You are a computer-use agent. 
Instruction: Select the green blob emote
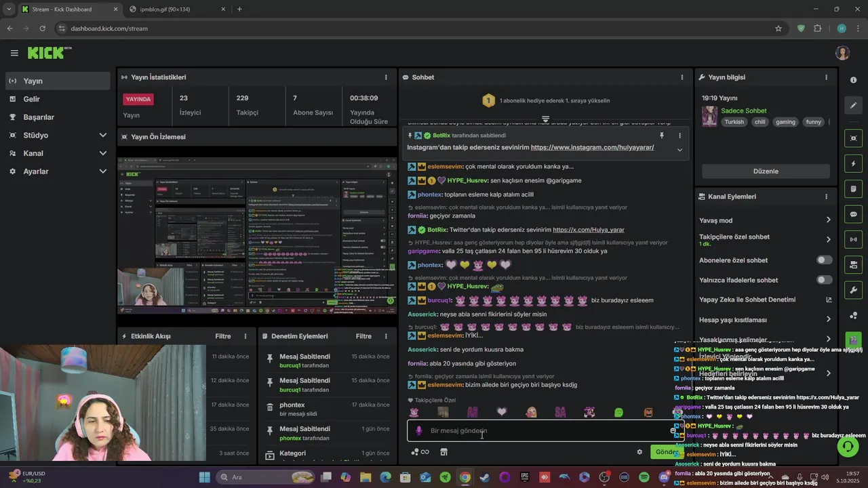coord(618,412)
